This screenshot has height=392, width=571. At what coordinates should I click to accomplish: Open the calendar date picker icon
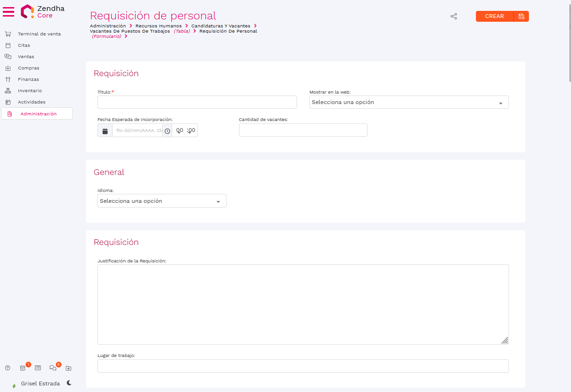[105, 131]
